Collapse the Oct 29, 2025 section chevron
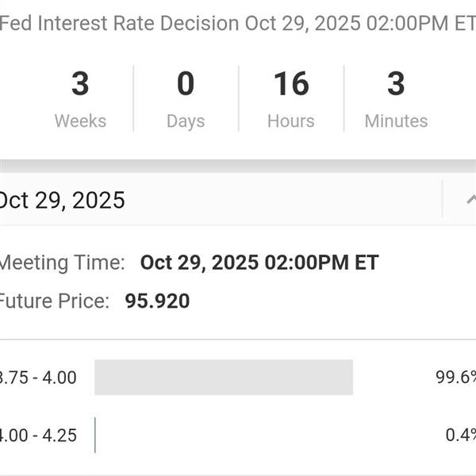The image size is (476, 476). (470, 200)
